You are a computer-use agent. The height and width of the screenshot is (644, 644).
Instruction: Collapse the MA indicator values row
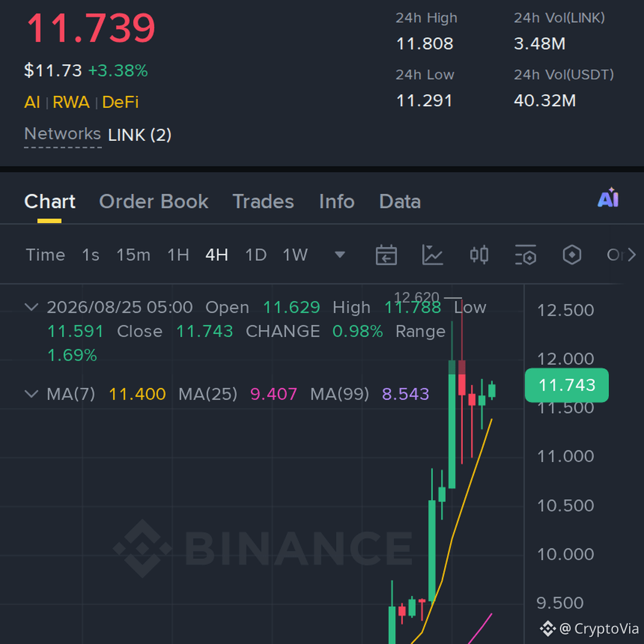(32, 394)
